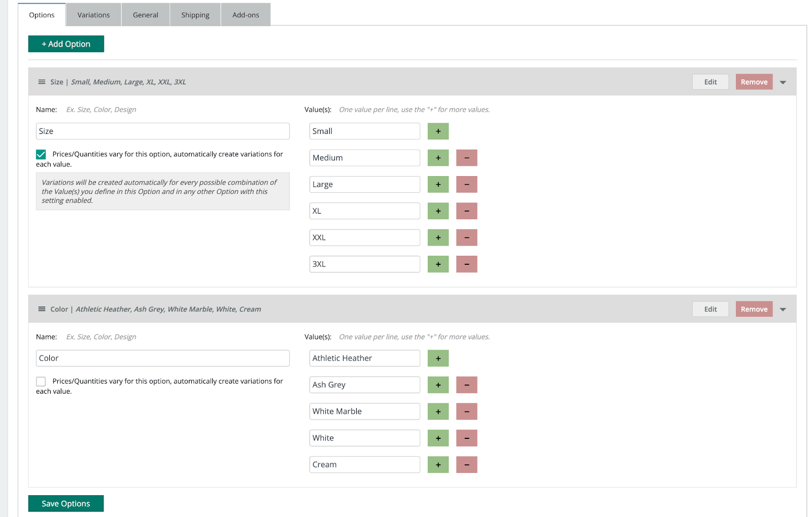The height and width of the screenshot is (517, 812).
Task: Open the Add-ons tab
Action: (246, 15)
